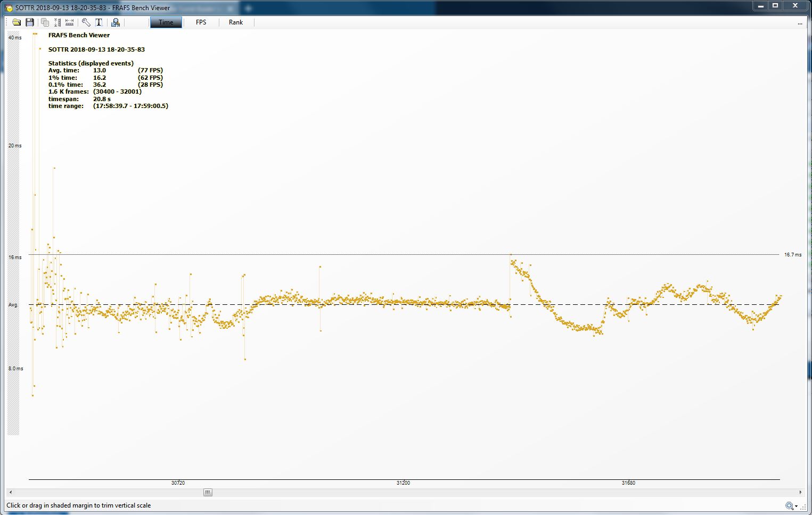Click the 'SOTTR 2018-09-13 18-20-35-83' chart title
The width and height of the screenshot is (812, 515).
tap(96, 49)
